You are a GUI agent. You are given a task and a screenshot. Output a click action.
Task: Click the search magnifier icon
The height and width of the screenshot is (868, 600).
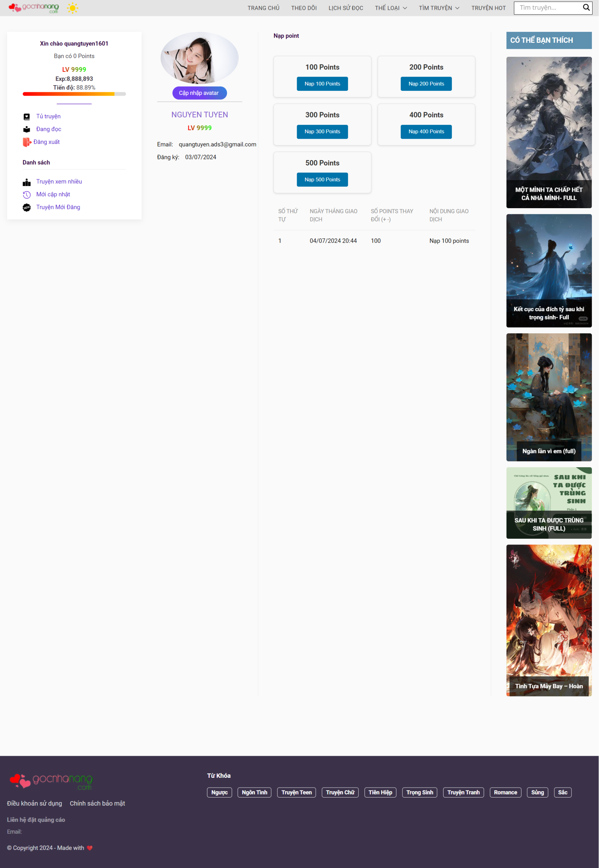coord(587,8)
